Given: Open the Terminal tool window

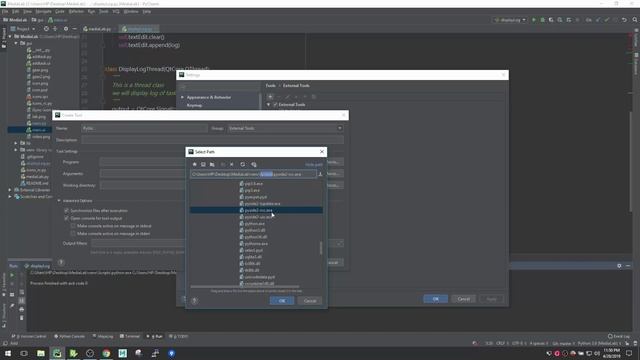Looking at the screenshot, I should (130, 336).
